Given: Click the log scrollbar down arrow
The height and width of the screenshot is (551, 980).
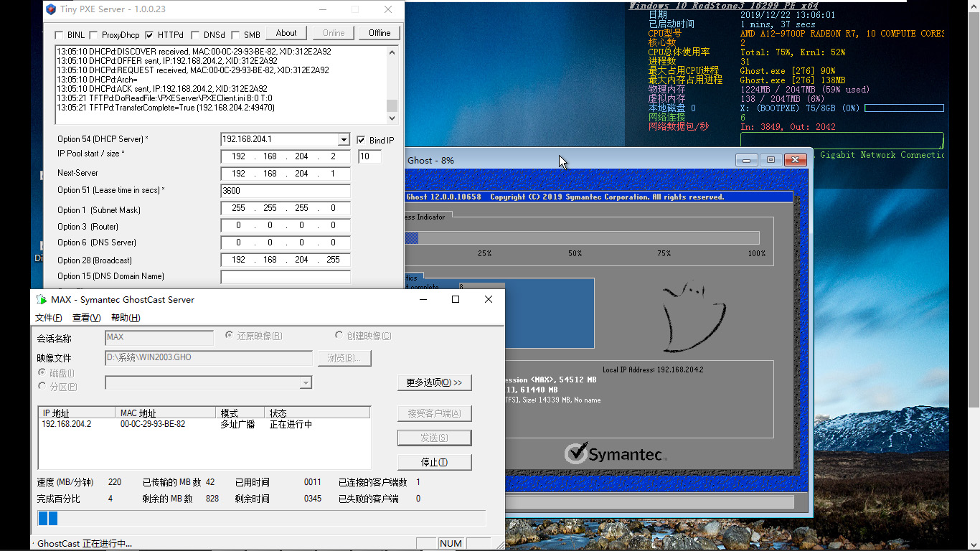Looking at the screenshot, I should (x=392, y=119).
